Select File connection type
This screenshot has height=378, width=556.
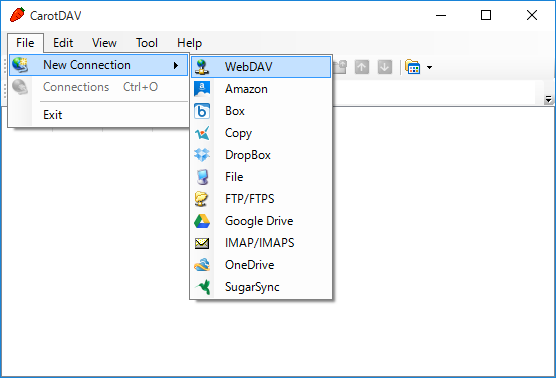pos(261,177)
